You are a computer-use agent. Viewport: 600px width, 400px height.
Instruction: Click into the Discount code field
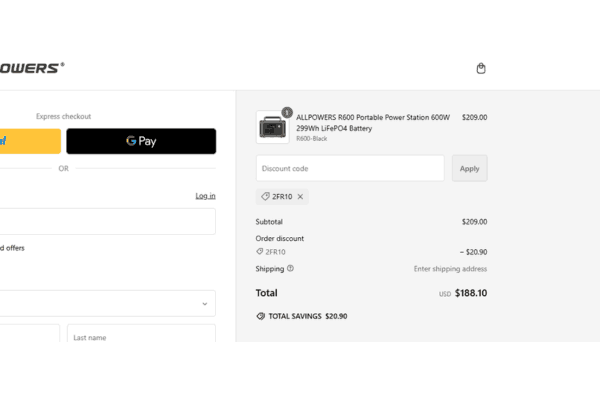point(350,168)
